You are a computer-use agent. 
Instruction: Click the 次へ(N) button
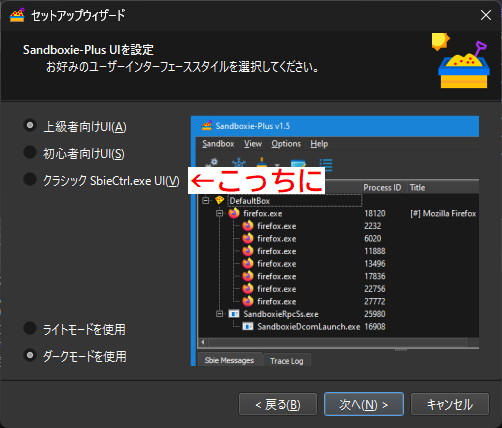(364, 404)
